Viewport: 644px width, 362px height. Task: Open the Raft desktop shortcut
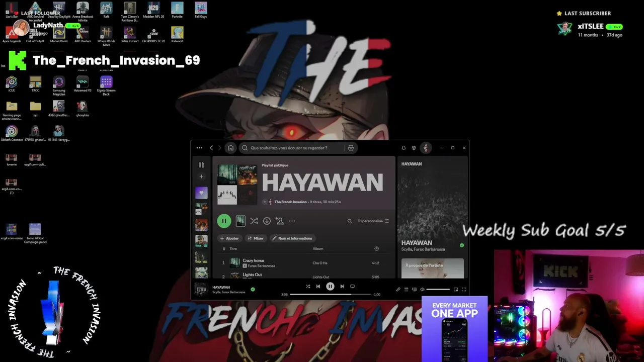(106, 10)
